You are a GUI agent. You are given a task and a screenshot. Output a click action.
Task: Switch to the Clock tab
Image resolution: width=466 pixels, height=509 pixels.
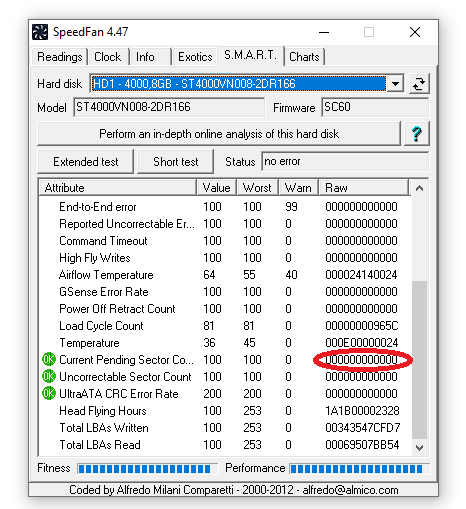(x=108, y=57)
